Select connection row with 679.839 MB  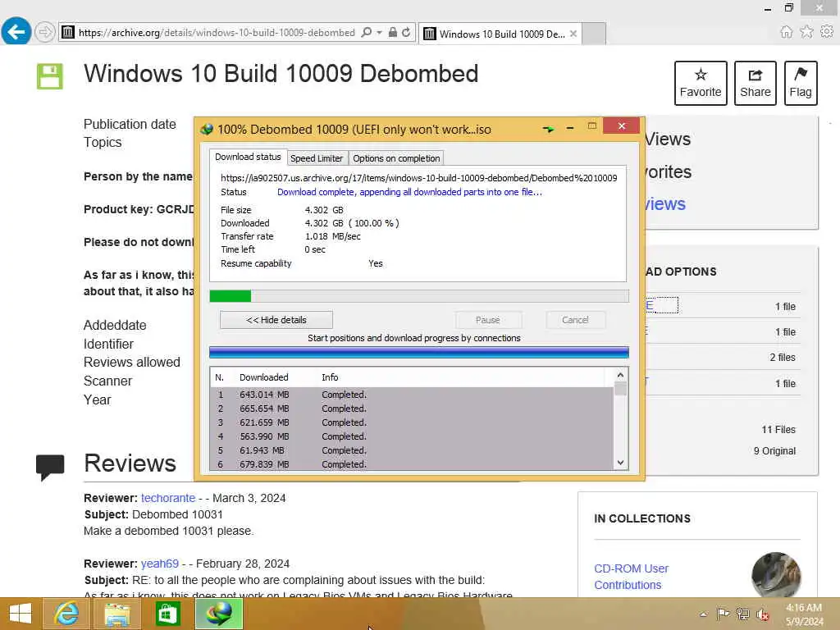(412, 464)
